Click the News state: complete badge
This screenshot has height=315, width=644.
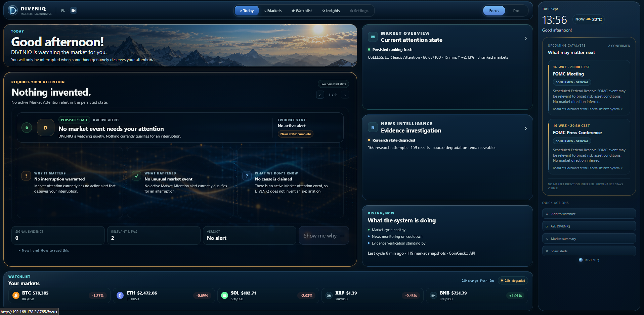[296, 134]
